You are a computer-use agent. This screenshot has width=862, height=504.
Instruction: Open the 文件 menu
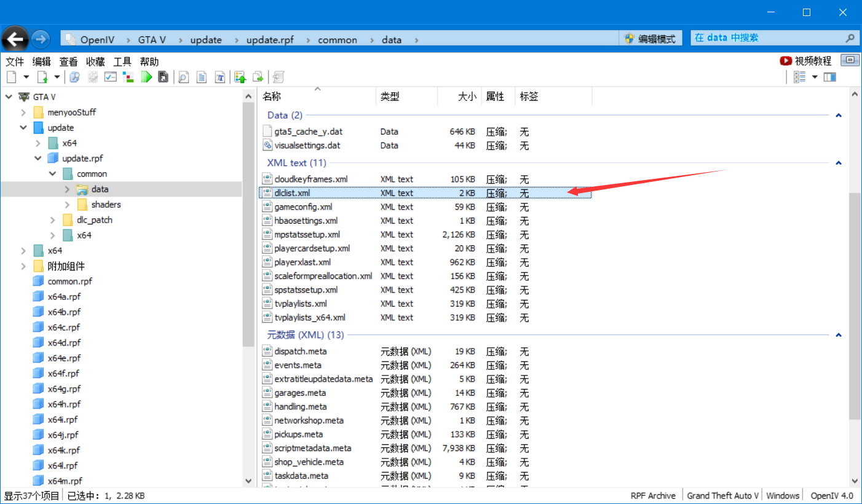(x=15, y=61)
